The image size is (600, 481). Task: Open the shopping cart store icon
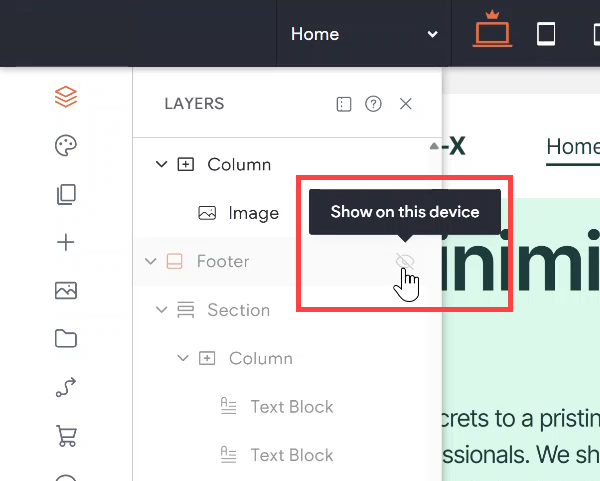[66, 436]
